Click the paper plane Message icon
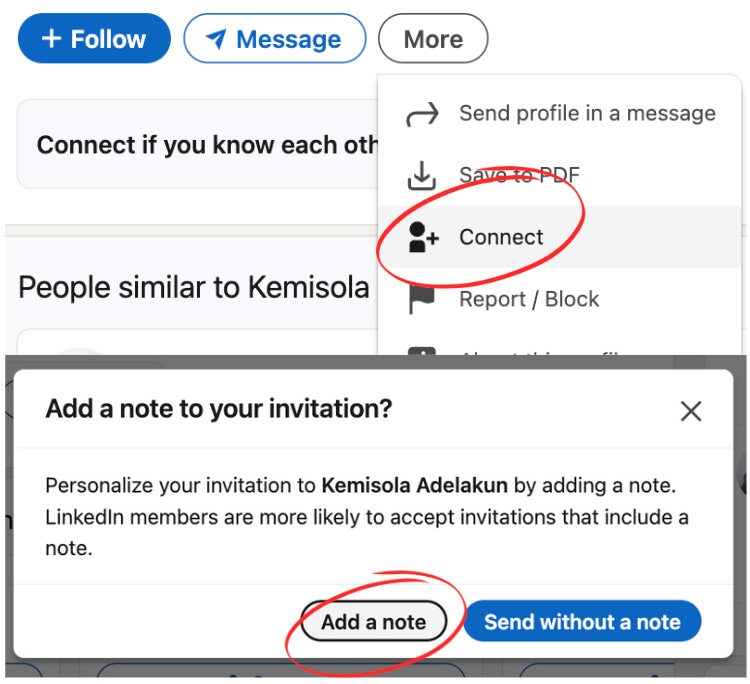The height and width of the screenshot is (684, 750). pyautogui.click(x=216, y=39)
